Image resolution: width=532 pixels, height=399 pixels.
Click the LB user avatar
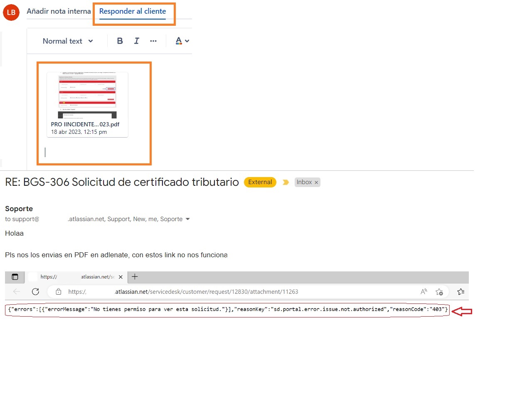11,12
